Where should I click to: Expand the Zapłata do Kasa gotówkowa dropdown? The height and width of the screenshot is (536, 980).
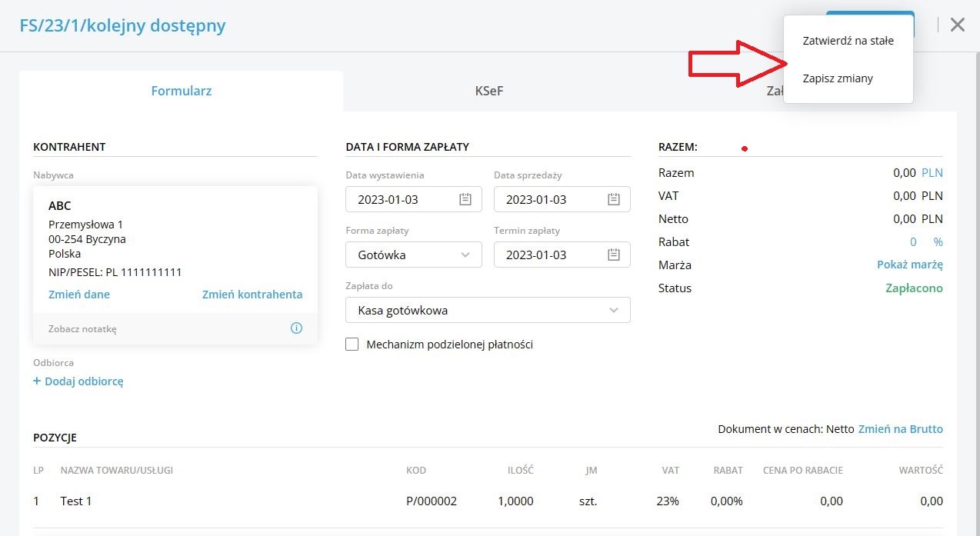pos(613,310)
